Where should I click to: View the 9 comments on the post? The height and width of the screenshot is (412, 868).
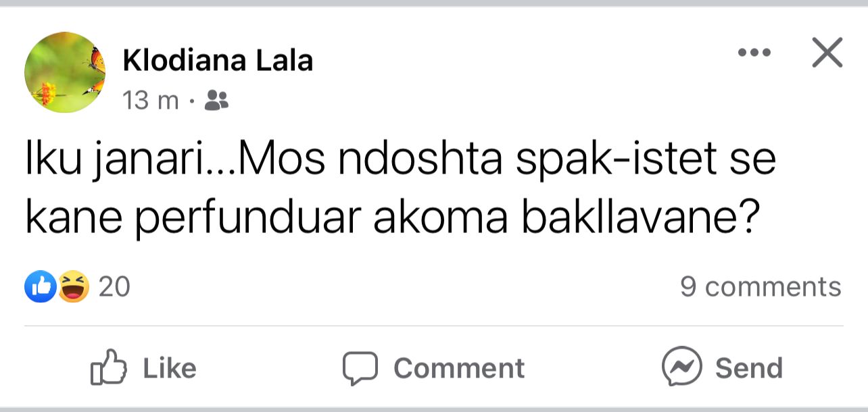point(760,287)
